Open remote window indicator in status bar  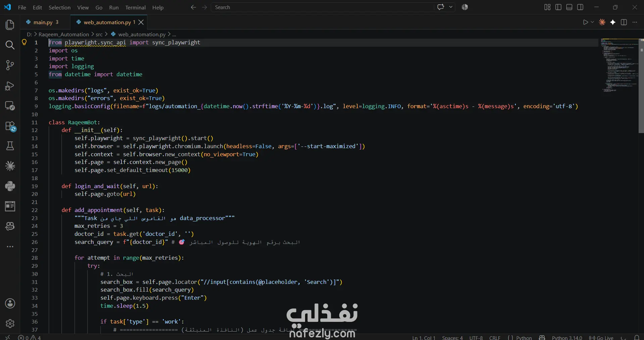click(8, 337)
